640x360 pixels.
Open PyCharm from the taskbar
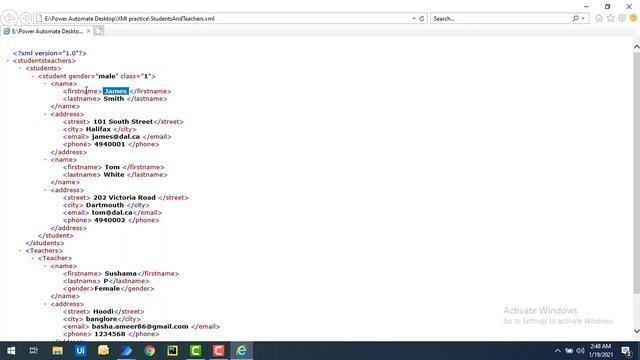[x=172, y=351]
